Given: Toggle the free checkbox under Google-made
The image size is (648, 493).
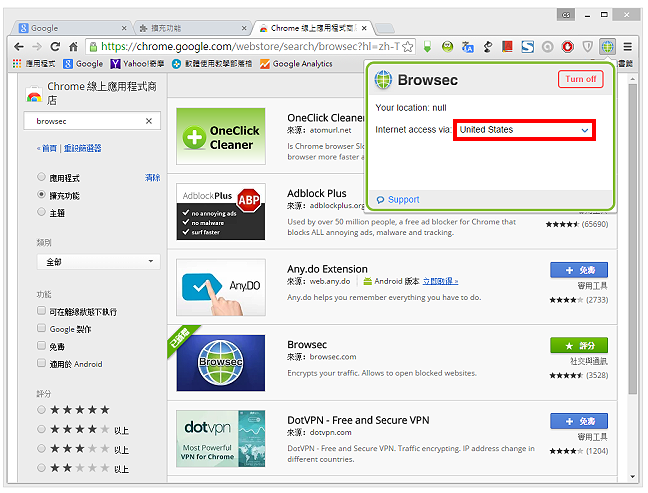Looking at the screenshot, I should pyautogui.click(x=41, y=345).
